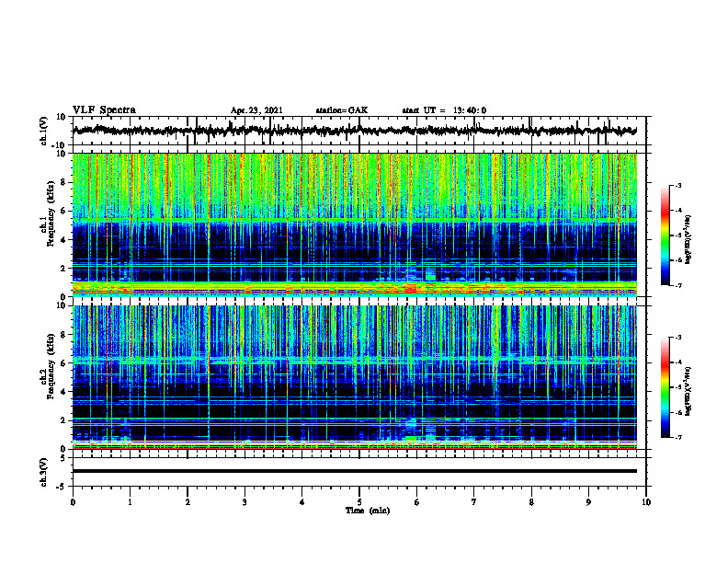Click time axis tick label '5'

point(359,502)
